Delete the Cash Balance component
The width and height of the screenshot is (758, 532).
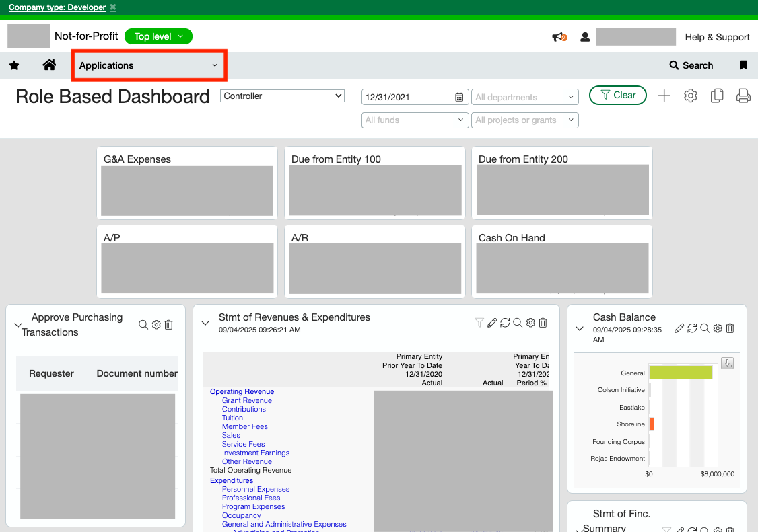[730, 328]
